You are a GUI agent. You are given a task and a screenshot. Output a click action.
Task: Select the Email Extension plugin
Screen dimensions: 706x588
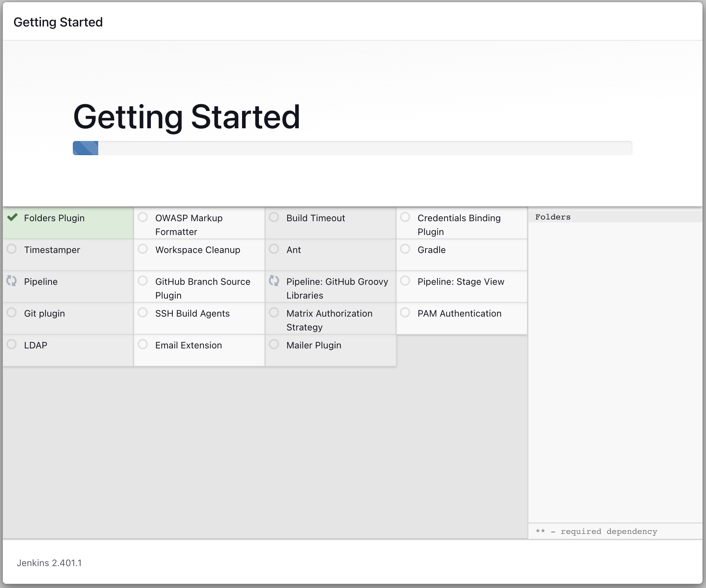(143, 345)
